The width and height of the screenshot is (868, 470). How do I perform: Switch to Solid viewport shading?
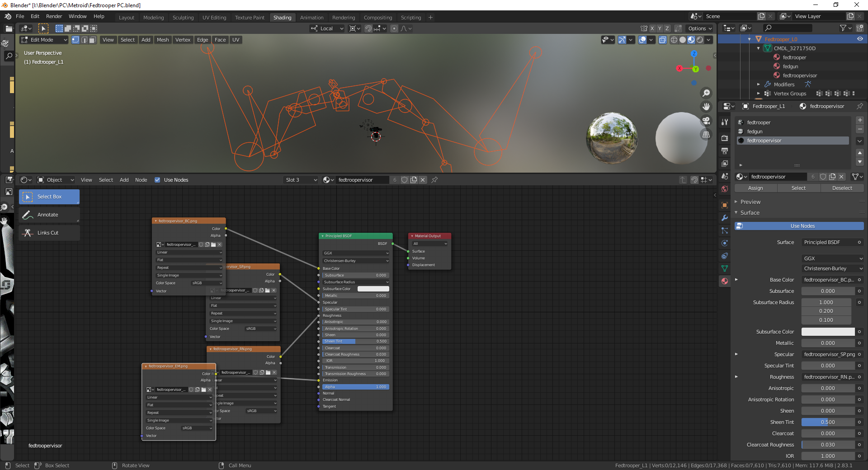(683, 40)
